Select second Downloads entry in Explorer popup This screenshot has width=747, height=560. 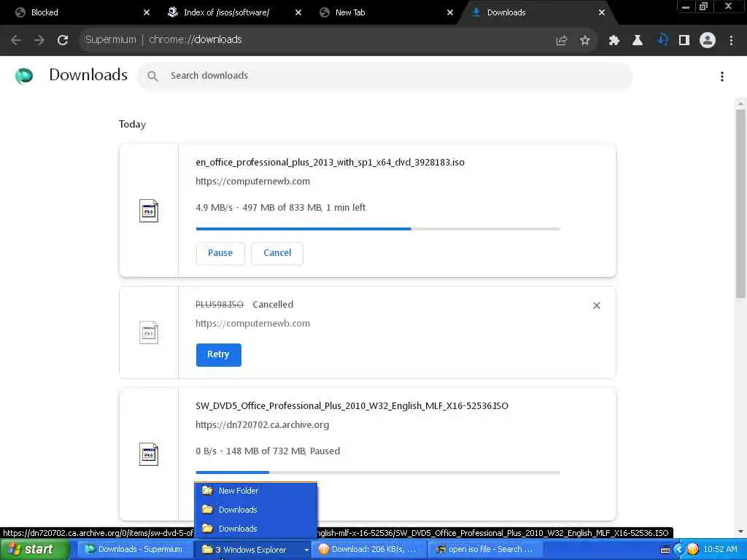point(256,529)
